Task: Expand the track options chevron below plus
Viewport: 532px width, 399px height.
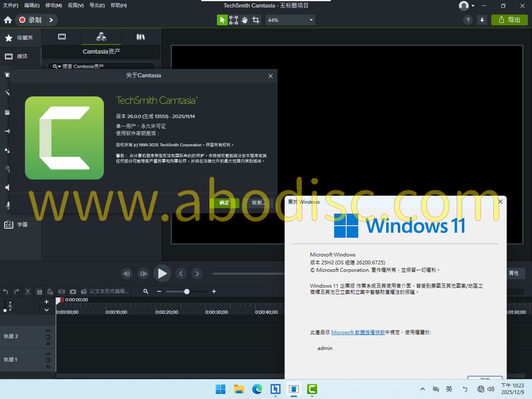Action: point(47,310)
